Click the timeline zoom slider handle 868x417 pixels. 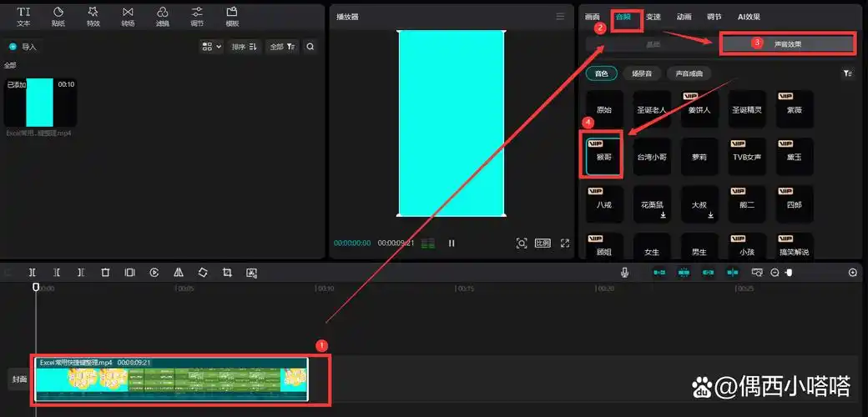coord(789,273)
